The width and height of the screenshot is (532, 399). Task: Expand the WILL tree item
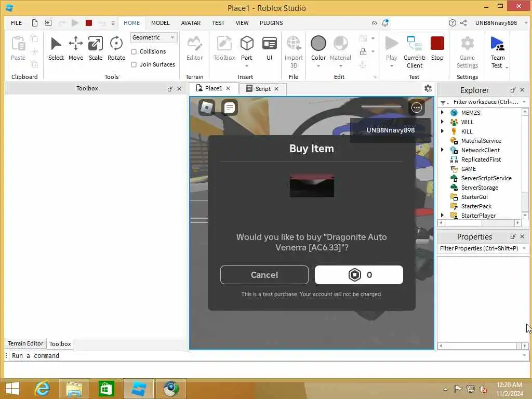tap(442, 122)
